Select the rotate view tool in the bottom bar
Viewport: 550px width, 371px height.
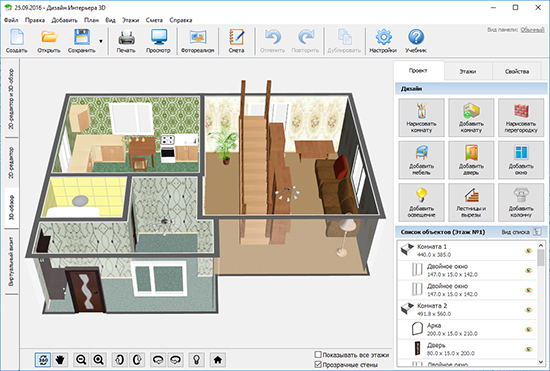click(x=43, y=359)
